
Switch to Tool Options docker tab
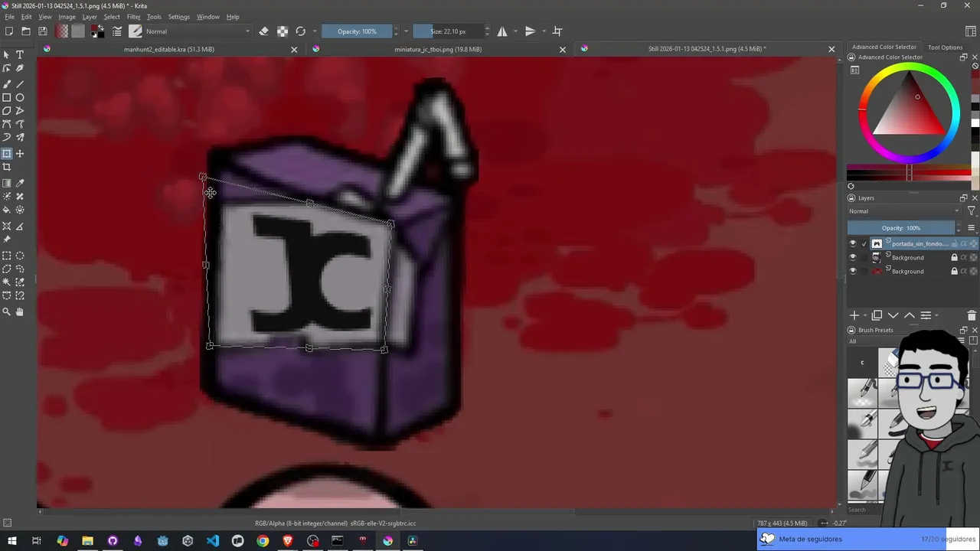pos(945,47)
